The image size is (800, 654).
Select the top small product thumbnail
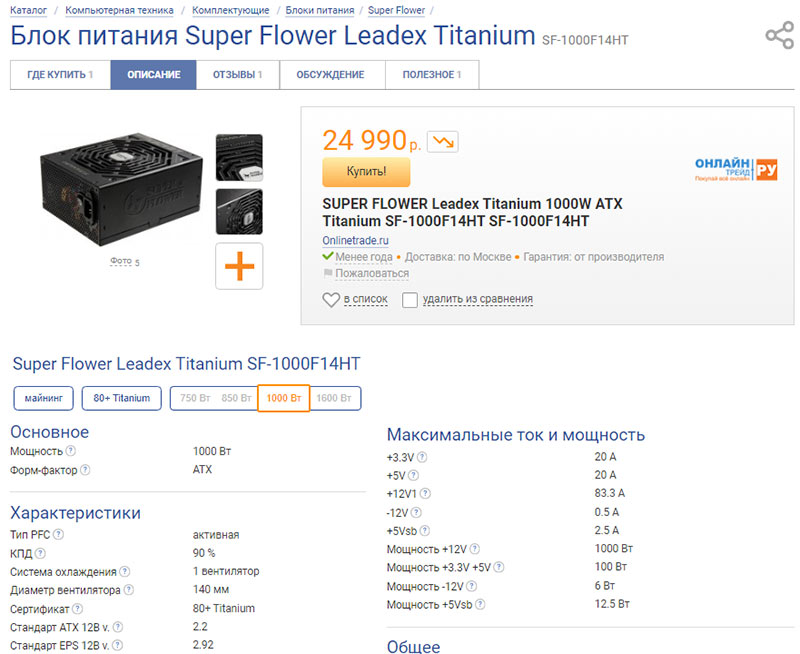[239, 157]
